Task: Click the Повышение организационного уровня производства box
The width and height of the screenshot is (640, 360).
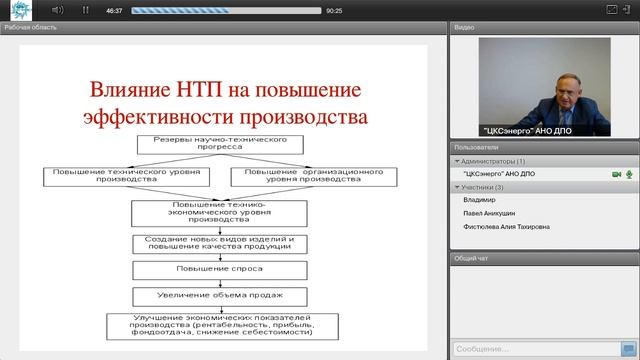Action: click(x=314, y=177)
